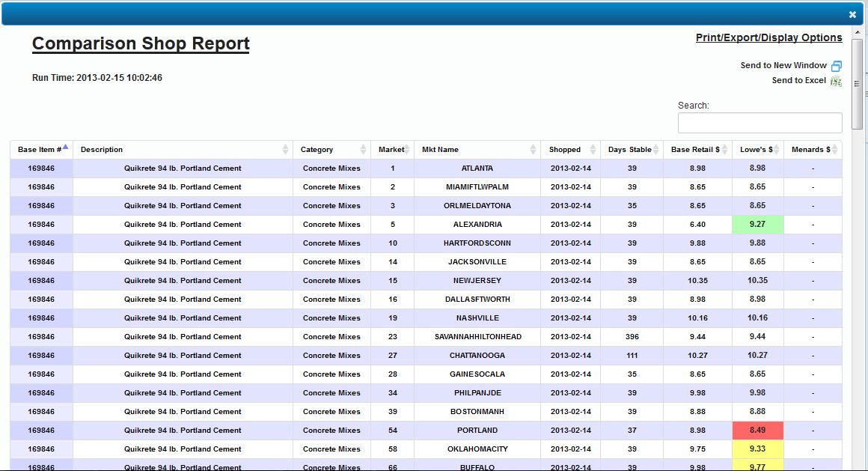
Task: Sort the Menards $ column arrows
Action: tap(835, 149)
